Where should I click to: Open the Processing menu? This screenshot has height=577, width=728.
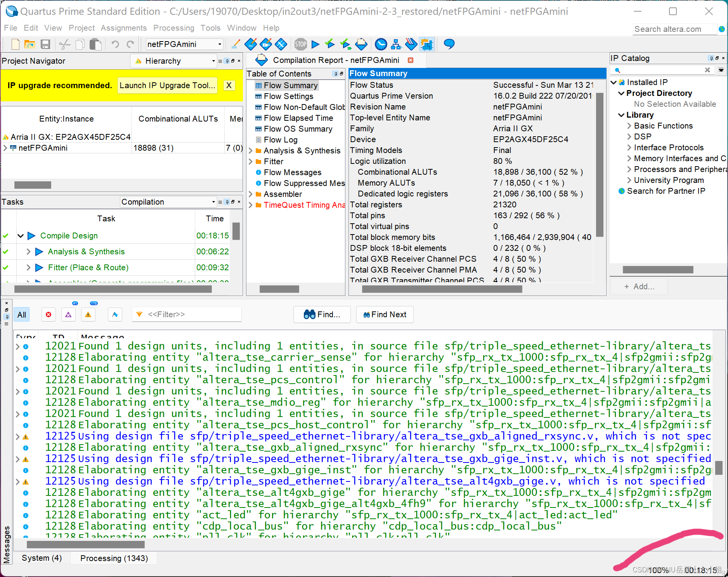click(x=173, y=28)
